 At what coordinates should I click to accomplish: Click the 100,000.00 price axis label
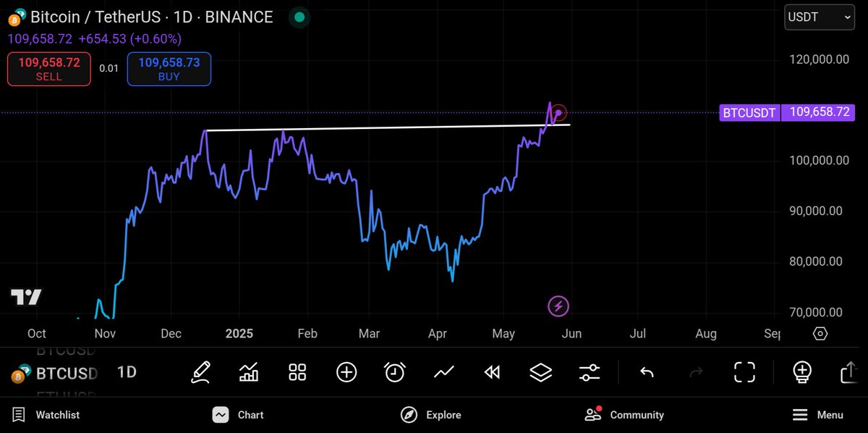pyautogui.click(x=817, y=160)
